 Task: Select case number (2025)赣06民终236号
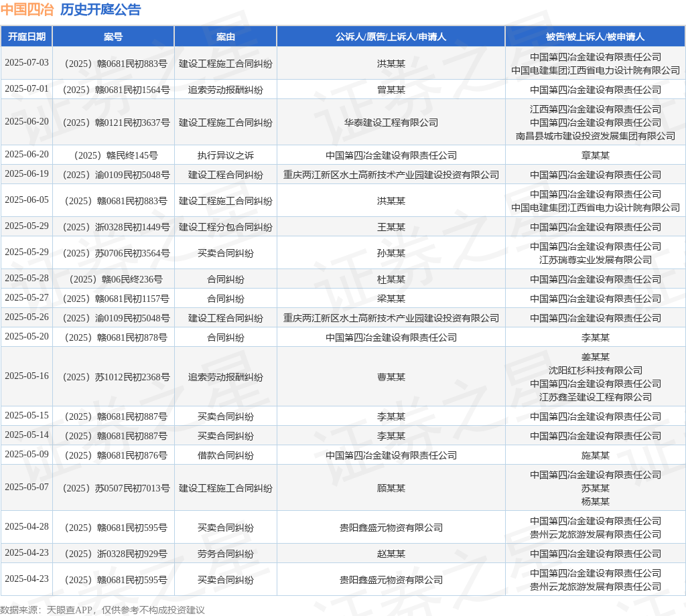click(x=116, y=279)
